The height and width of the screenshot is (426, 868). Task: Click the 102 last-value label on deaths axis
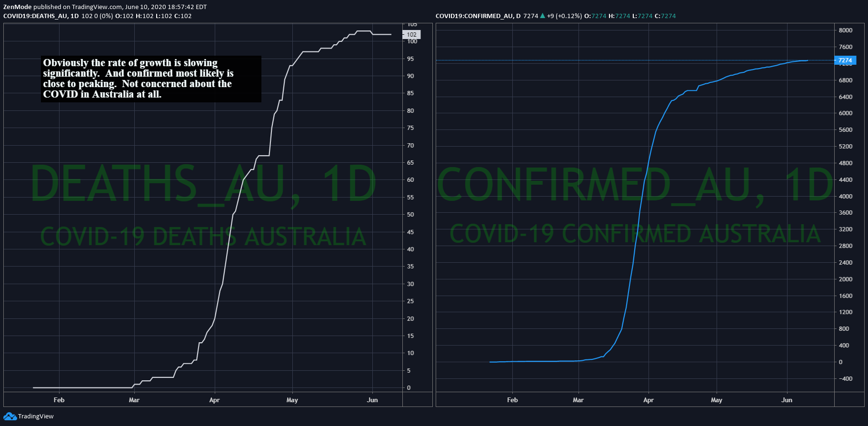click(411, 34)
